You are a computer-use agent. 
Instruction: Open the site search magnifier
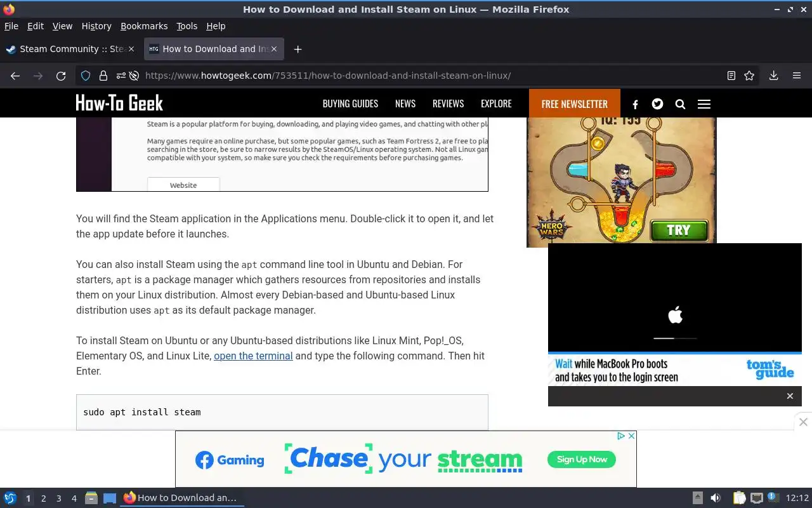[680, 104]
